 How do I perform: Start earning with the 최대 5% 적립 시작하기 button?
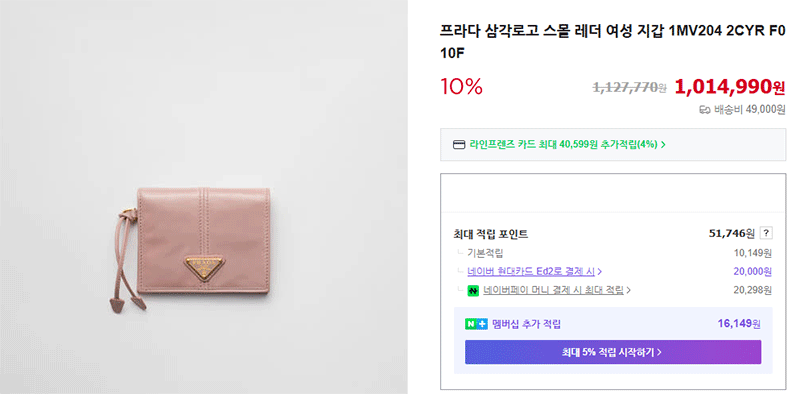[x=613, y=352]
